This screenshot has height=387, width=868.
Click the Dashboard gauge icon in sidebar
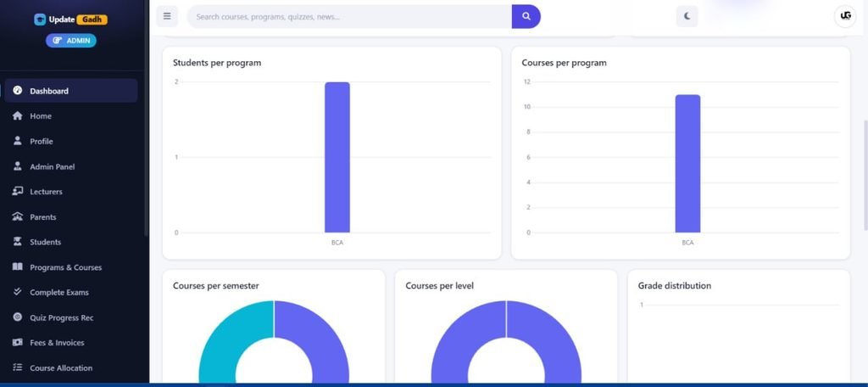pyautogui.click(x=17, y=90)
